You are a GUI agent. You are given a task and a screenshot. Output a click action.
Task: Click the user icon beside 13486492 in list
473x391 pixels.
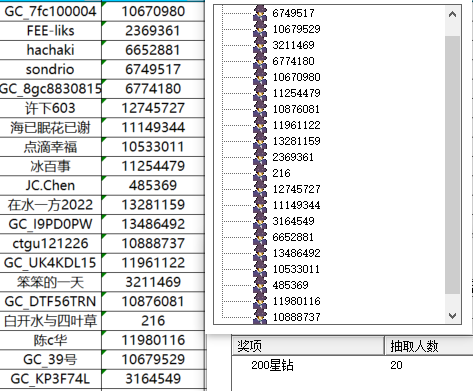point(260,253)
